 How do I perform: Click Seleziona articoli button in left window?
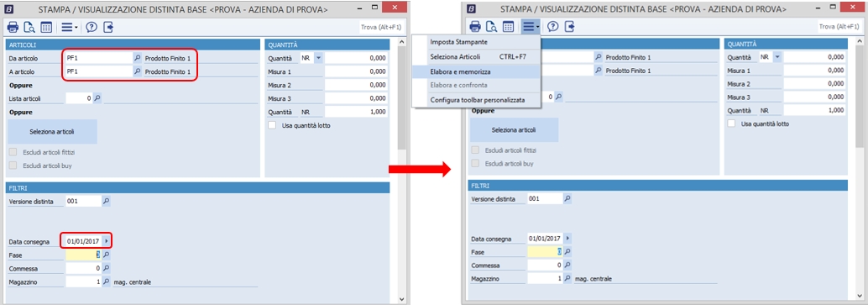coord(52,132)
